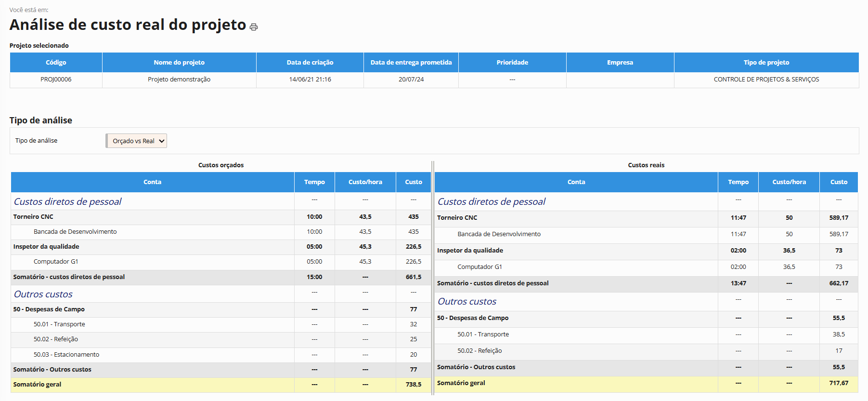The height and width of the screenshot is (401, 868).
Task: Click Custos diretos de pessoal in Custos orçados
Action: point(67,201)
